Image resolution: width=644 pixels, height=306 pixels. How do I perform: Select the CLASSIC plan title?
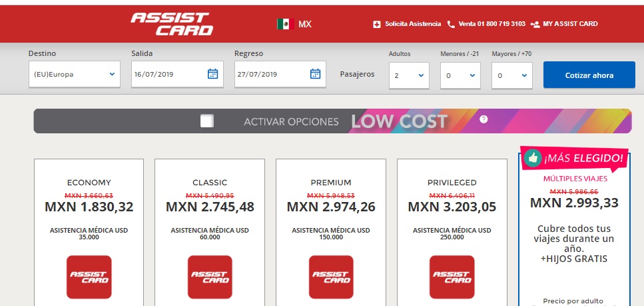point(210,183)
